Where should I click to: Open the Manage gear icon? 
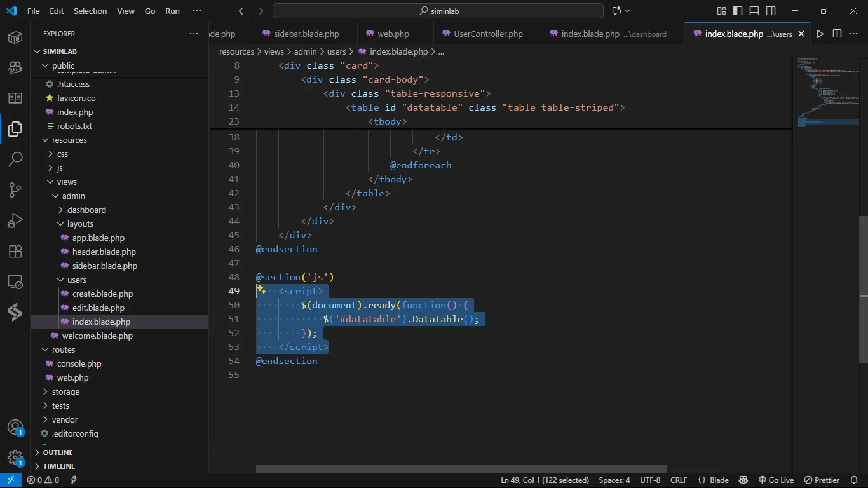click(15, 457)
